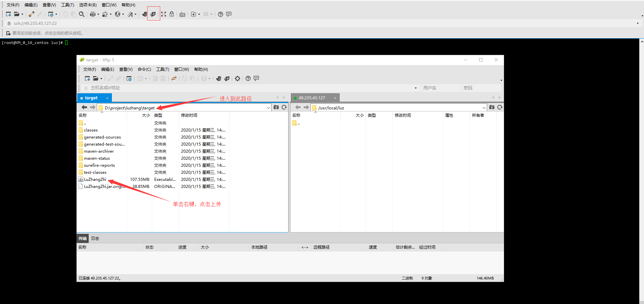644x304 pixels.
Task: Open the keyboard mapping icon in Xshell
Action: [x=182, y=14]
